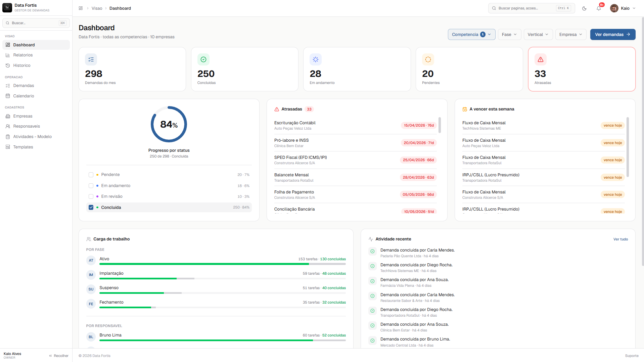The image size is (644, 362).
Task: Click the IM badge for Implantação
Action: pos(91,275)
